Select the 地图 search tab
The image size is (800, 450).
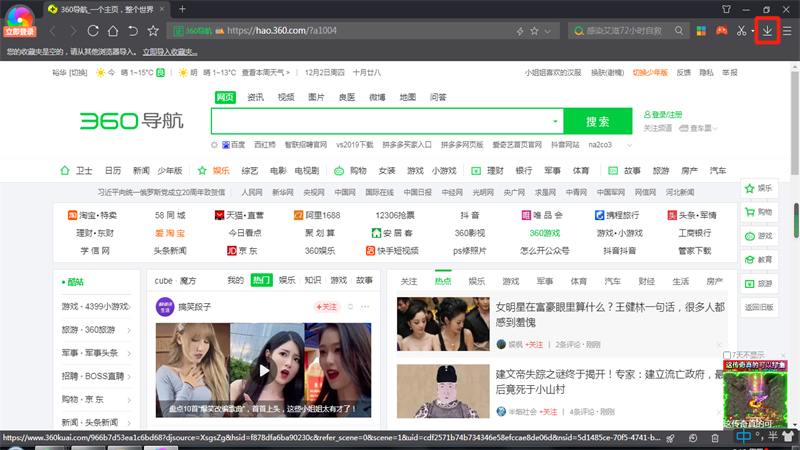pyautogui.click(x=408, y=97)
